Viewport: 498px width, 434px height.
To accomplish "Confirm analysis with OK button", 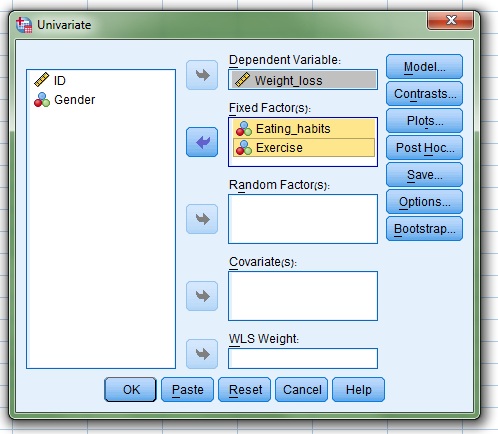I will [x=130, y=389].
